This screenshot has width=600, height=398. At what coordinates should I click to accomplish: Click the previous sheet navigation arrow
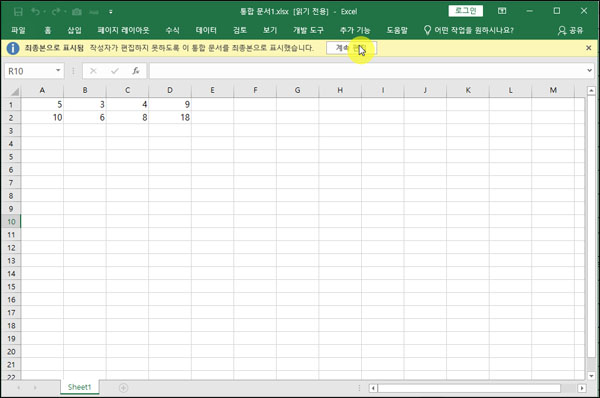[18, 388]
